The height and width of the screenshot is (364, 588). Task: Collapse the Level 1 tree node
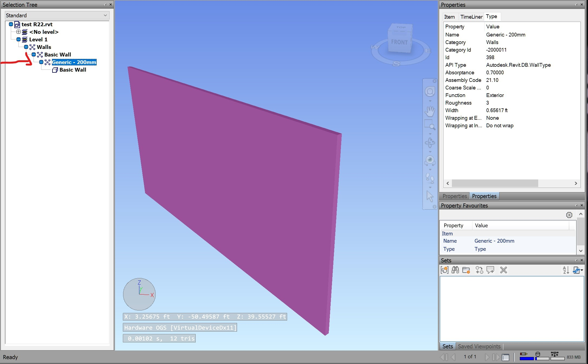click(19, 39)
